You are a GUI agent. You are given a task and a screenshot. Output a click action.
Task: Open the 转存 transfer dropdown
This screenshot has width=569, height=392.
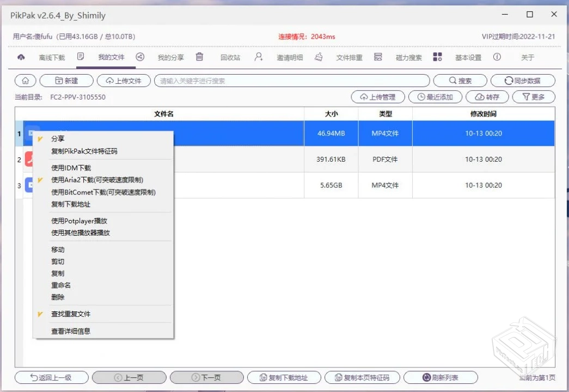point(487,97)
